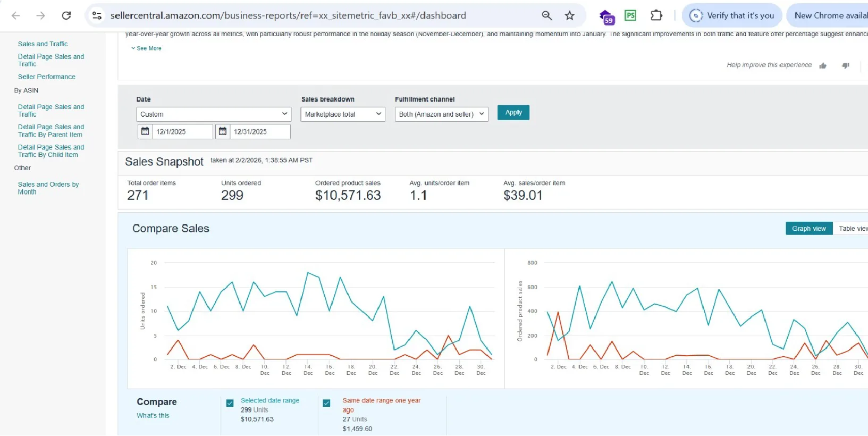868x436 pixels.
Task: Open the Date Custom dropdown
Action: tap(214, 114)
